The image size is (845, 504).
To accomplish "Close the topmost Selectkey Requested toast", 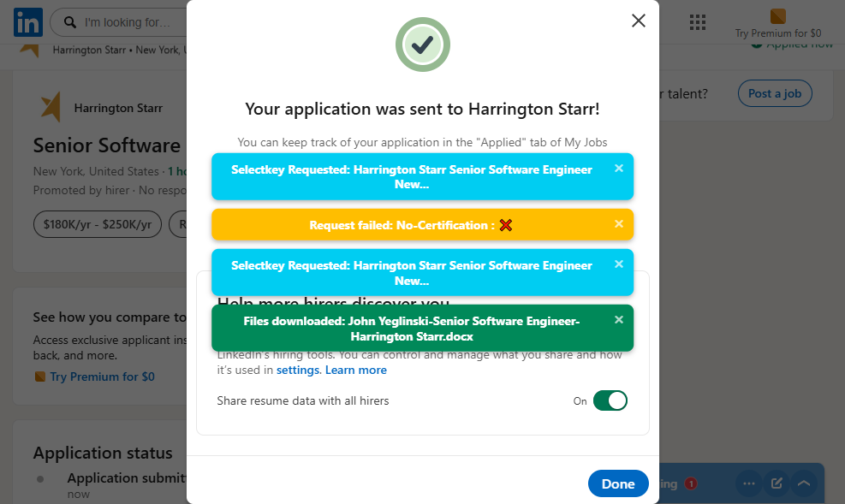I will 619,169.
